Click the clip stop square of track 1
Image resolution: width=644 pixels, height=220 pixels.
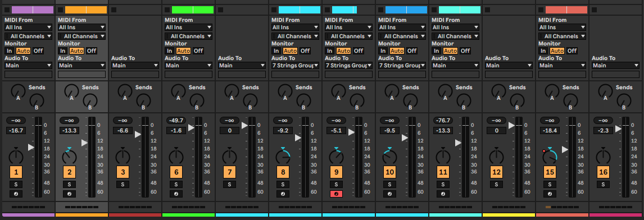(x=7, y=10)
